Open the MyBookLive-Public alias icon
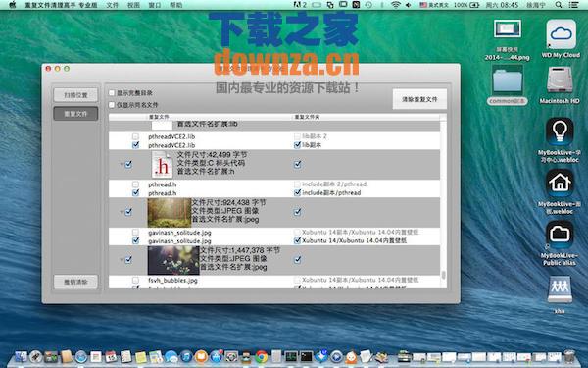Viewport: 588px width, 368px height. [560, 235]
